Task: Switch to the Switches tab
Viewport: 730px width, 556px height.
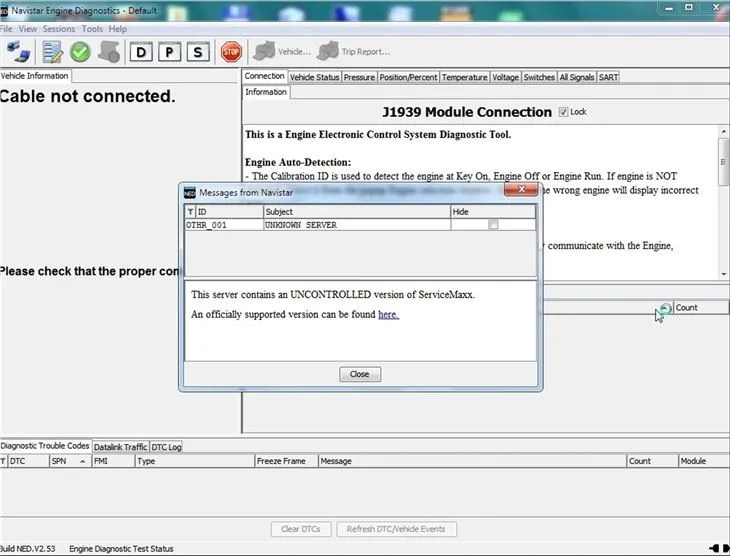Action: pos(539,77)
